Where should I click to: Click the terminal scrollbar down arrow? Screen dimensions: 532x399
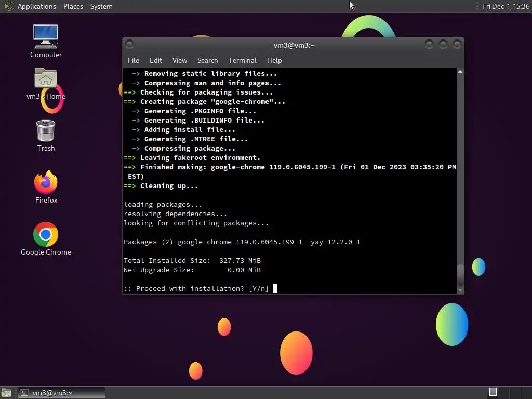(x=460, y=290)
